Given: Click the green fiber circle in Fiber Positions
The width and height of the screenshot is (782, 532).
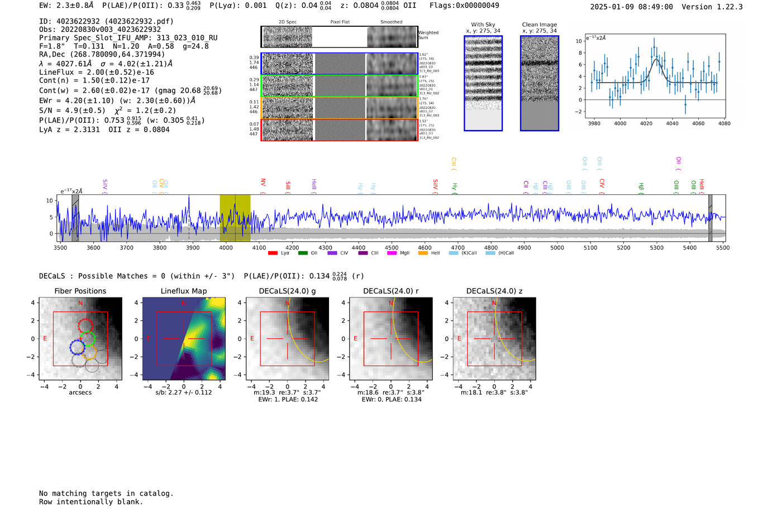Looking at the screenshot, I should point(87,339).
